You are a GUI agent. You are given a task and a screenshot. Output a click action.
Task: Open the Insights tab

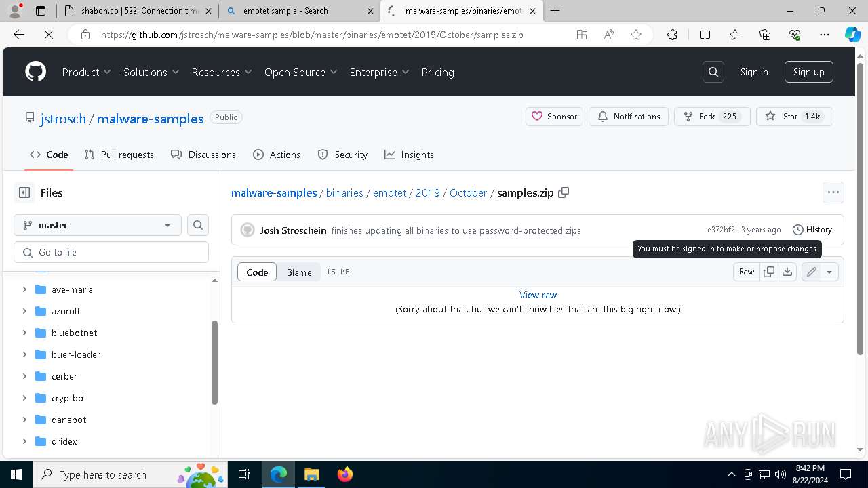pos(409,155)
